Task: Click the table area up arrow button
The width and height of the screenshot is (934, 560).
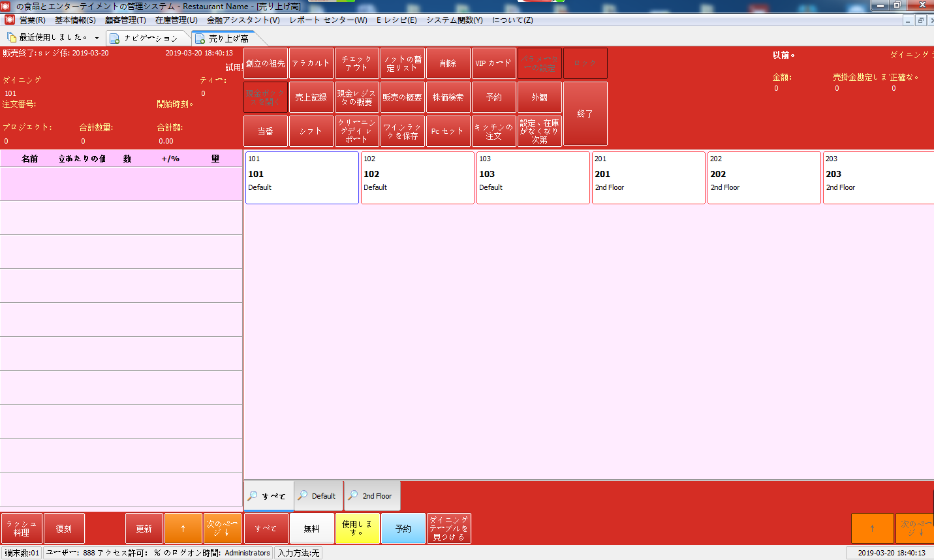Action: (873, 529)
